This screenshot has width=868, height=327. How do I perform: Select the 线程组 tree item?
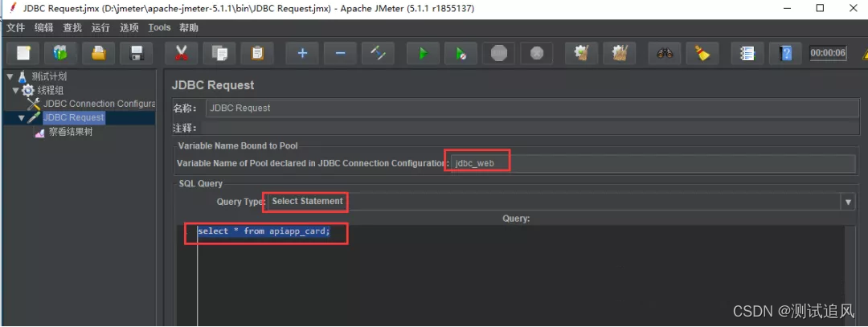(x=51, y=90)
